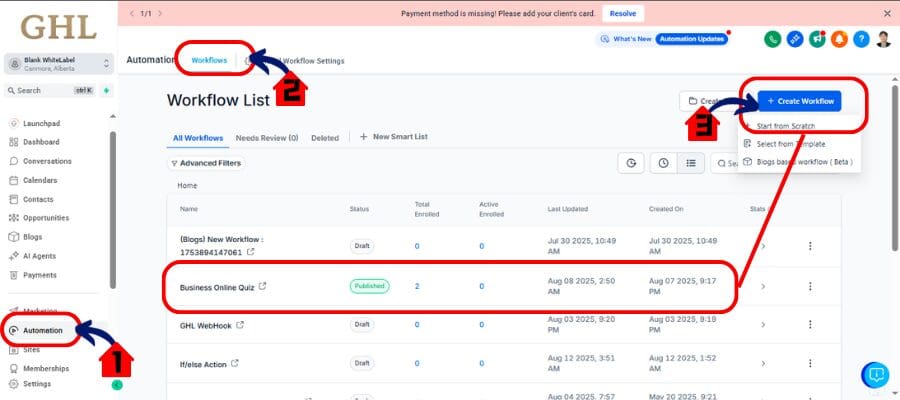This screenshot has height=400, width=900.
Task: Open Advanced Filters
Action: [206, 164]
